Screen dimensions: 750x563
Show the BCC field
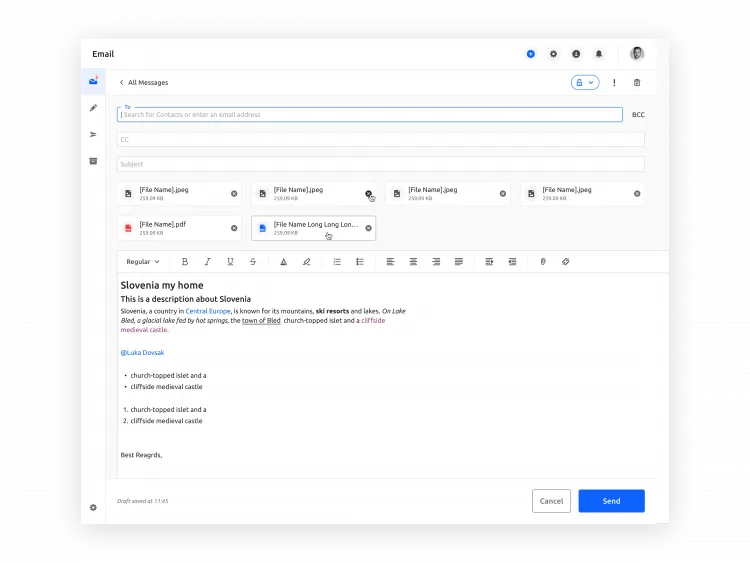point(638,115)
